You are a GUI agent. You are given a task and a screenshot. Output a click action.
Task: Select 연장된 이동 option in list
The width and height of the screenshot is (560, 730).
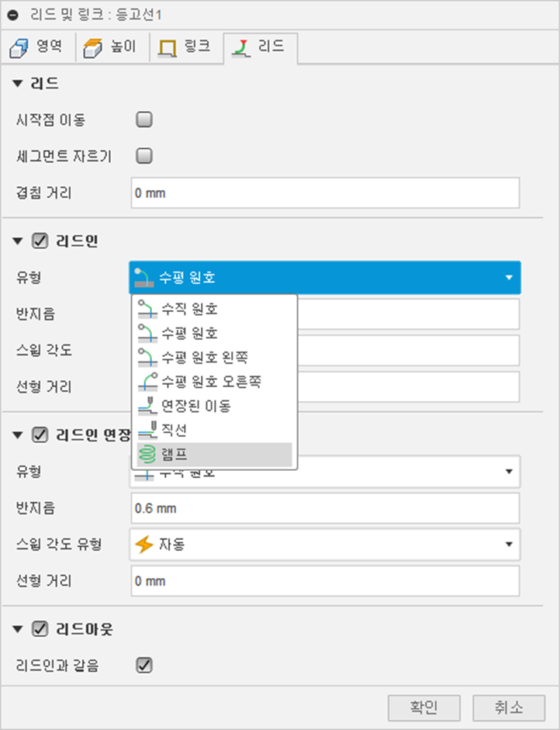(214, 406)
